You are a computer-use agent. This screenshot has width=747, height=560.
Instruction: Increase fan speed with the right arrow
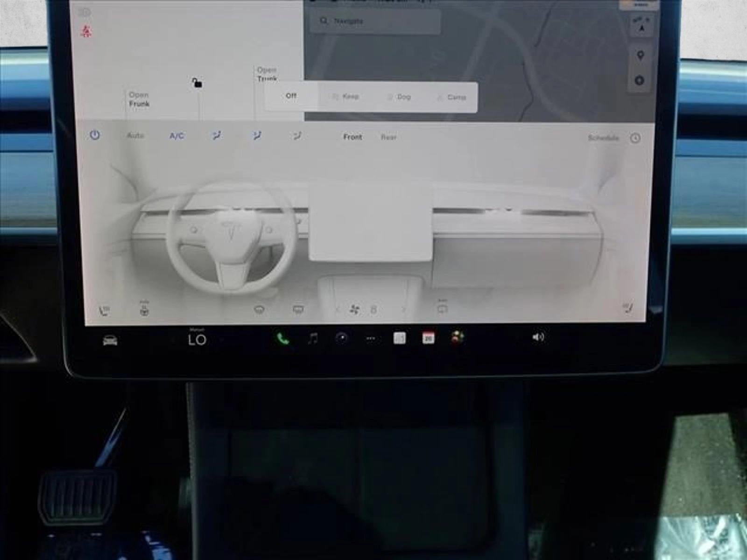click(x=404, y=309)
